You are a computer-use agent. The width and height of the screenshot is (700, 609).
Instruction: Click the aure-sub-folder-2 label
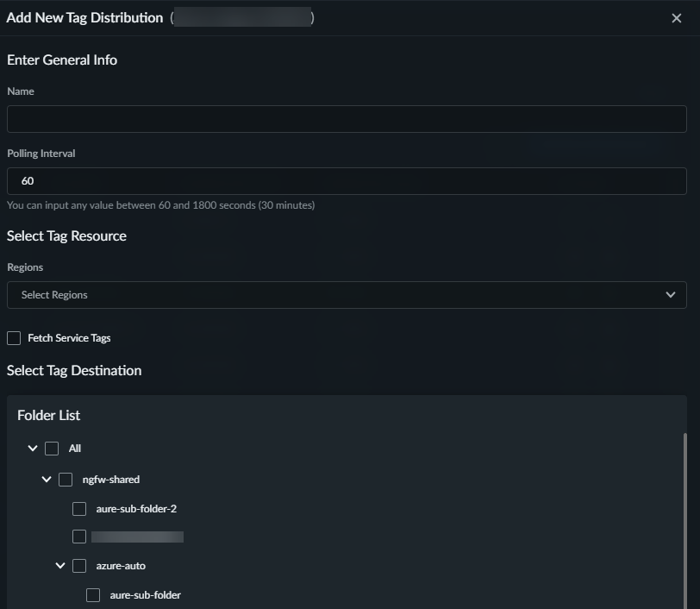[x=136, y=509]
